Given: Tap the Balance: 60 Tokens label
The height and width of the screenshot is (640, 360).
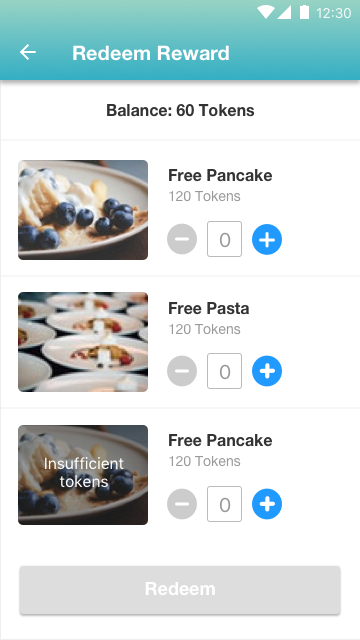Looking at the screenshot, I should 180,111.
